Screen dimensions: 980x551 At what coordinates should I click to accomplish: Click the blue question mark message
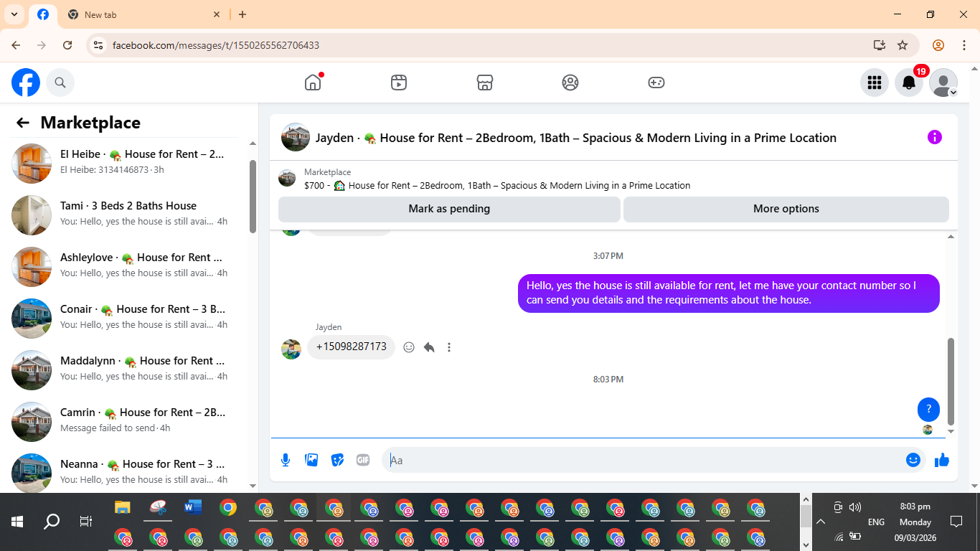tap(928, 409)
